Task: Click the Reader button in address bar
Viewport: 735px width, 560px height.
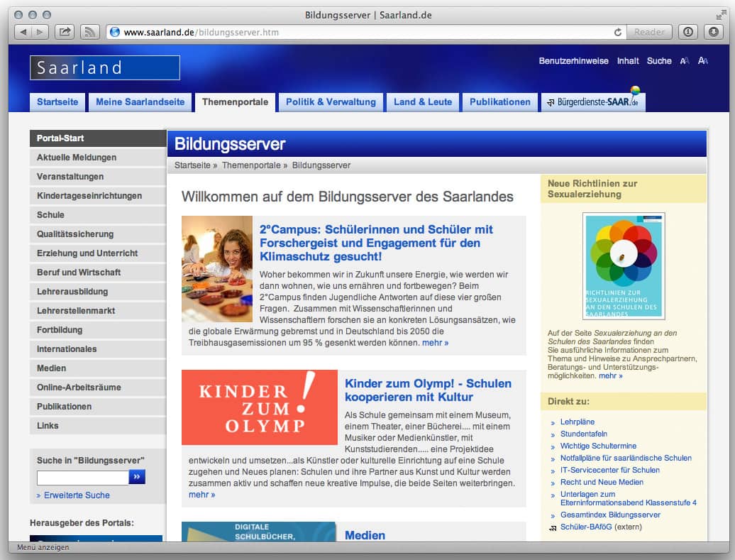Action: [649, 32]
